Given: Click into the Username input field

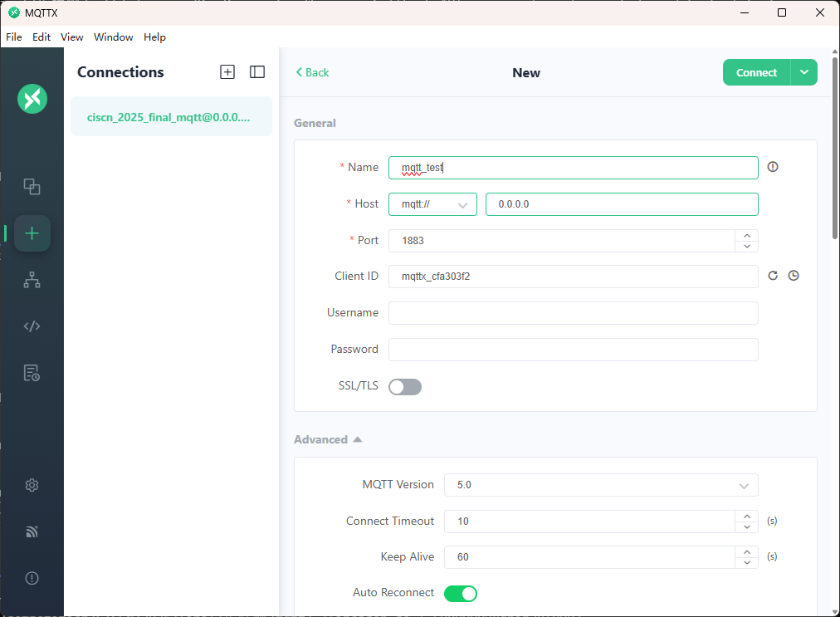Looking at the screenshot, I should [573, 313].
